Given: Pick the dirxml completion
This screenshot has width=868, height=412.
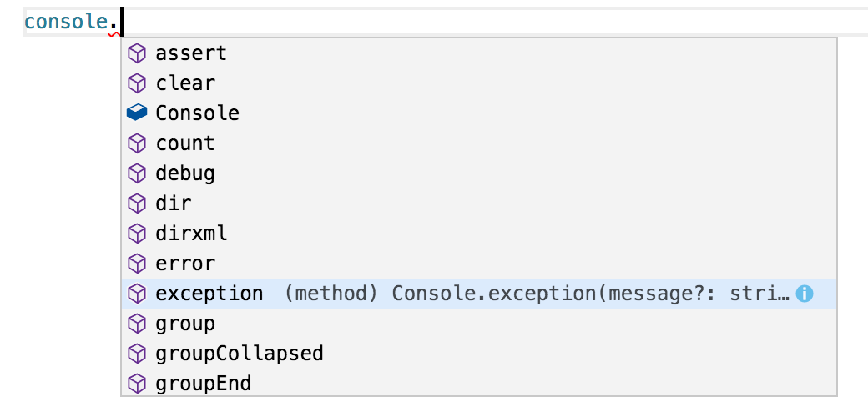Looking at the screenshot, I should click(x=479, y=234).
